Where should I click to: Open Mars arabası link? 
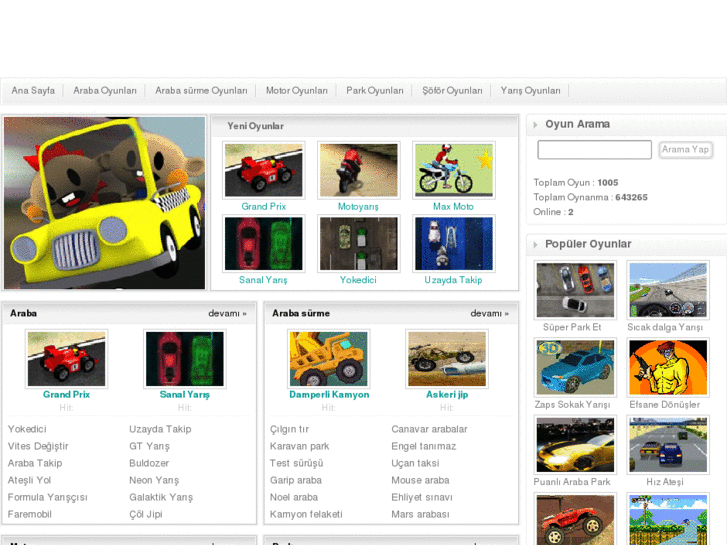coord(420,514)
